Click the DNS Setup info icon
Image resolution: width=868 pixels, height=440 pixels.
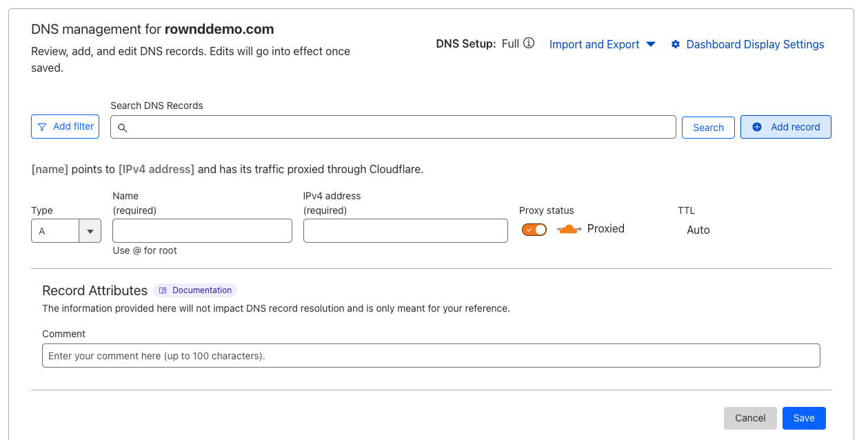[x=529, y=43]
